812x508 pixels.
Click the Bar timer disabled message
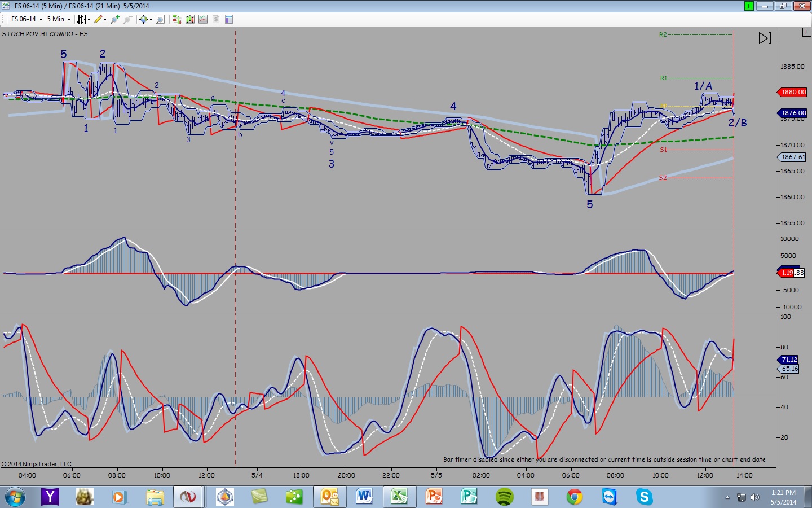pyautogui.click(x=604, y=459)
